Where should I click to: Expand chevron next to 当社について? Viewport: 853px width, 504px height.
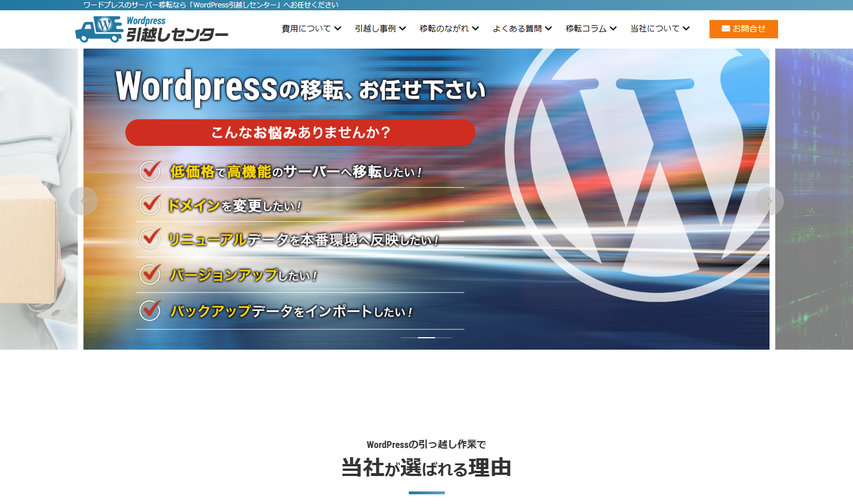coord(686,29)
